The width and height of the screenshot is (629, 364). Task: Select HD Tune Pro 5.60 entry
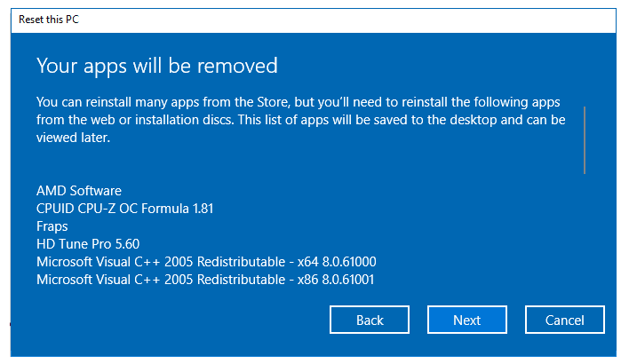pos(88,244)
